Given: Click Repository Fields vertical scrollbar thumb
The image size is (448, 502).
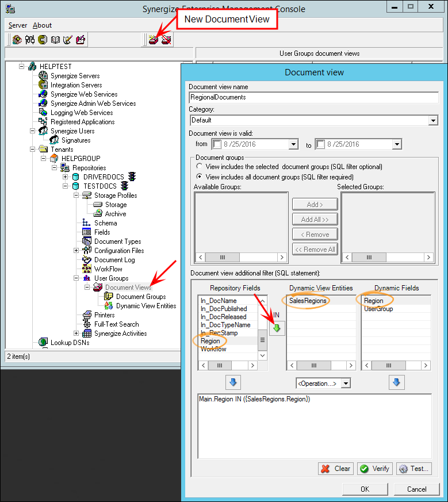Looking at the screenshot, I should coord(262,340).
